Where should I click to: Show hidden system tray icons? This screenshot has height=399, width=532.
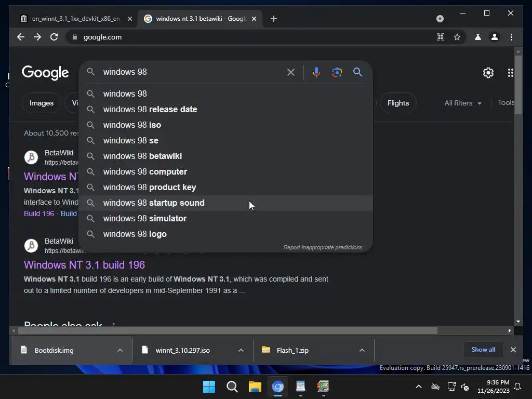(x=419, y=387)
